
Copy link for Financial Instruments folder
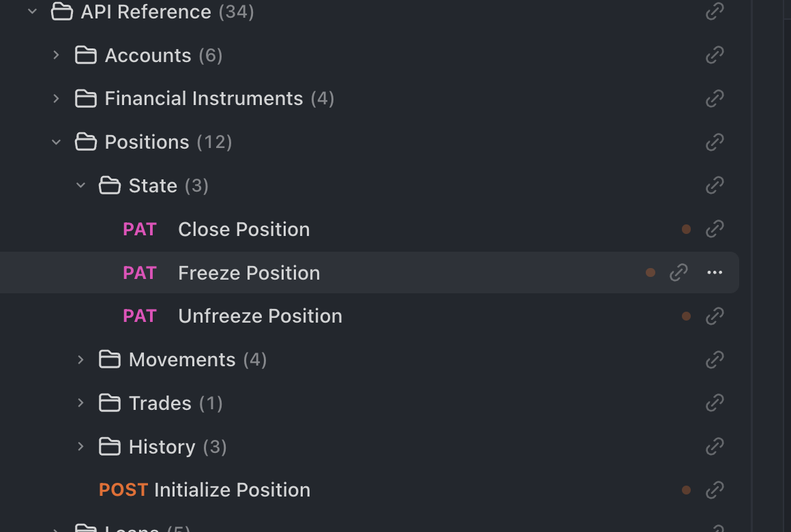tap(714, 99)
